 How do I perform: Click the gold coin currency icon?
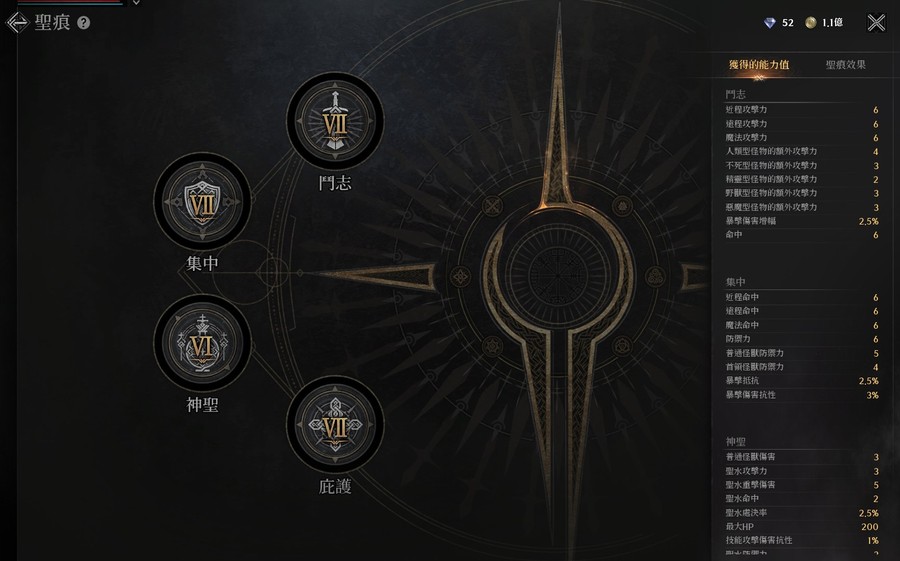[810, 22]
